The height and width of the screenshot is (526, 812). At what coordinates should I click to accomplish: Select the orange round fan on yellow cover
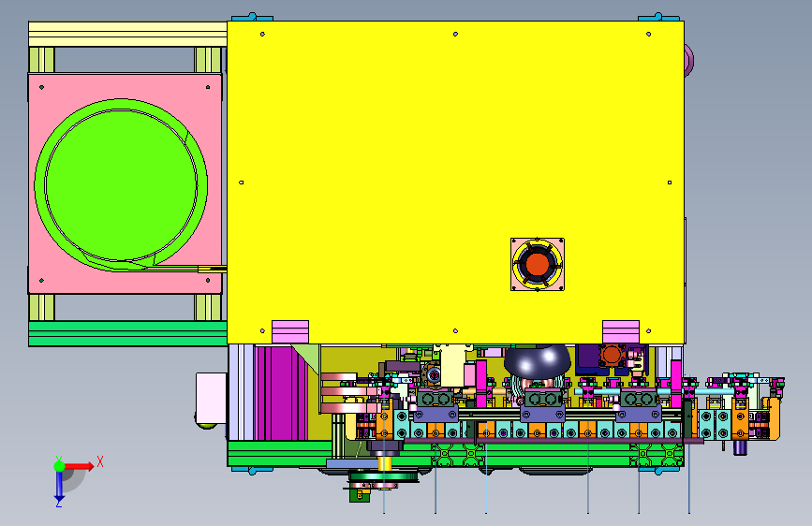tap(537, 264)
